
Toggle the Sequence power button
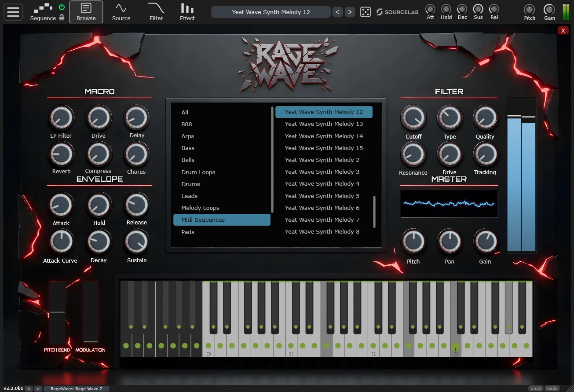pos(62,7)
